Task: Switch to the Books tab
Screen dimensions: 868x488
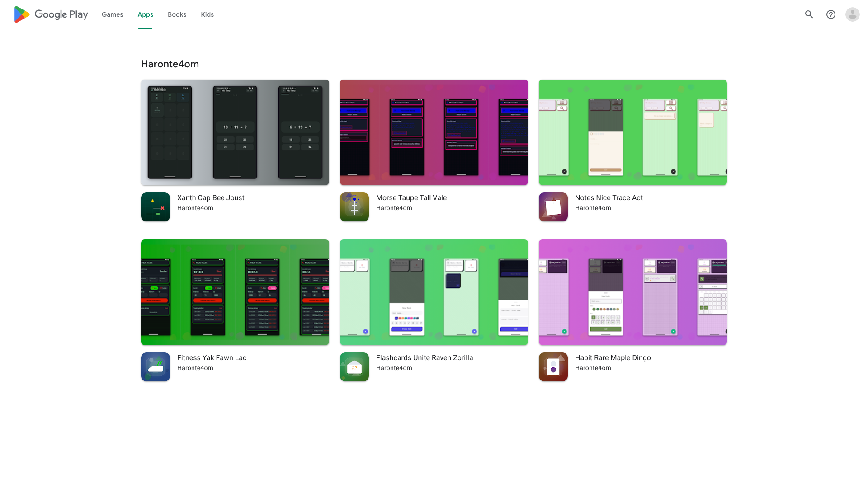Action: (177, 14)
